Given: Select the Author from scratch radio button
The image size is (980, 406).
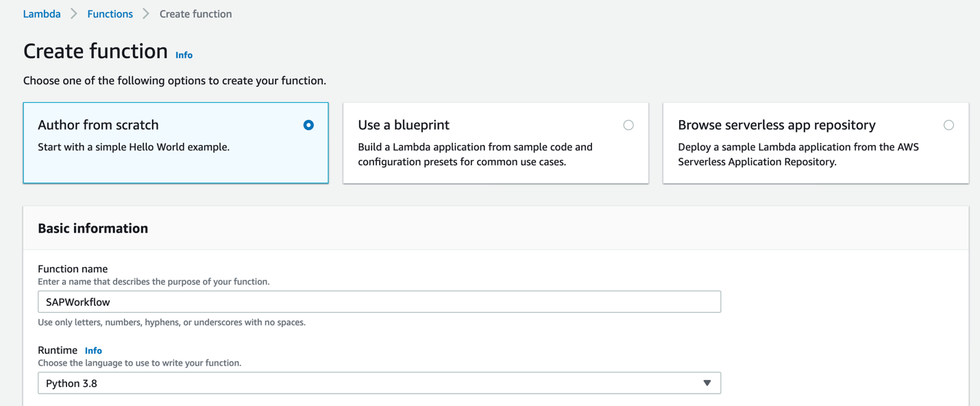Looking at the screenshot, I should tap(308, 125).
